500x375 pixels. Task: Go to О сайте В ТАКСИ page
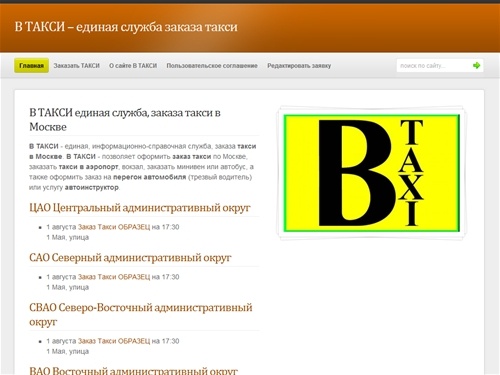(x=133, y=66)
